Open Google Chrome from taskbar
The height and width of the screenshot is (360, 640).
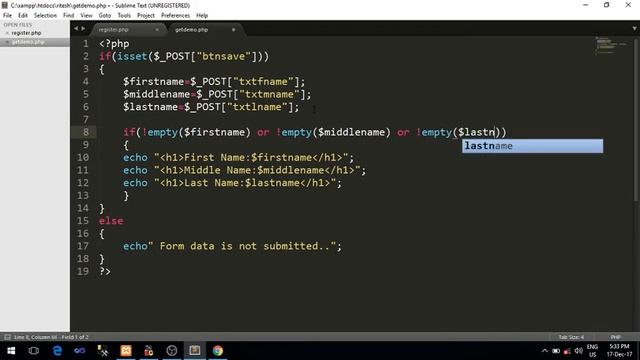pos(218,351)
